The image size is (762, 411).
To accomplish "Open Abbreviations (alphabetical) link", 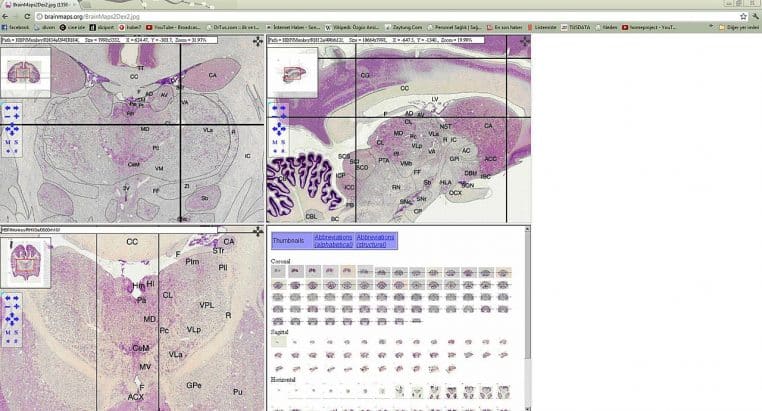I will 333,241.
